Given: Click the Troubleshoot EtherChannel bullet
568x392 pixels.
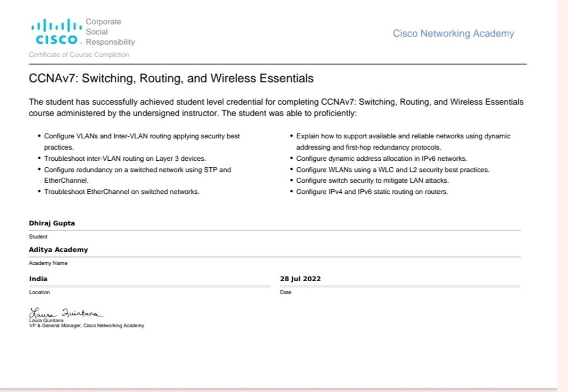Looking at the screenshot, I should coord(121,192).
